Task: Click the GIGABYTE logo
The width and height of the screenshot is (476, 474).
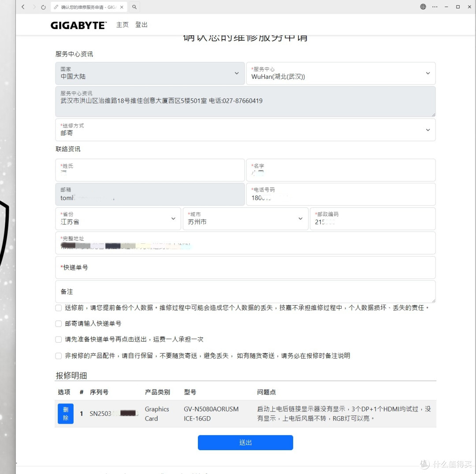Action: click(78, 25)
